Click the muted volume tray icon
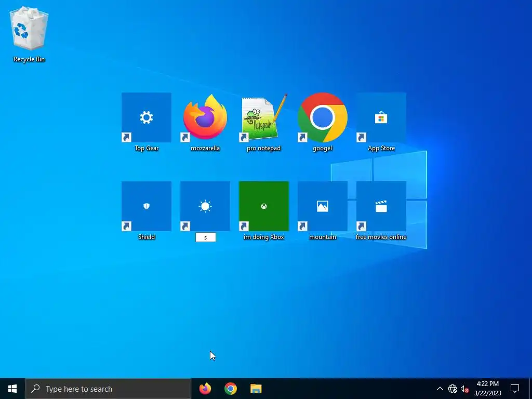Image resolution: width=532 pixels, height=399 pixels. point(464,389)
